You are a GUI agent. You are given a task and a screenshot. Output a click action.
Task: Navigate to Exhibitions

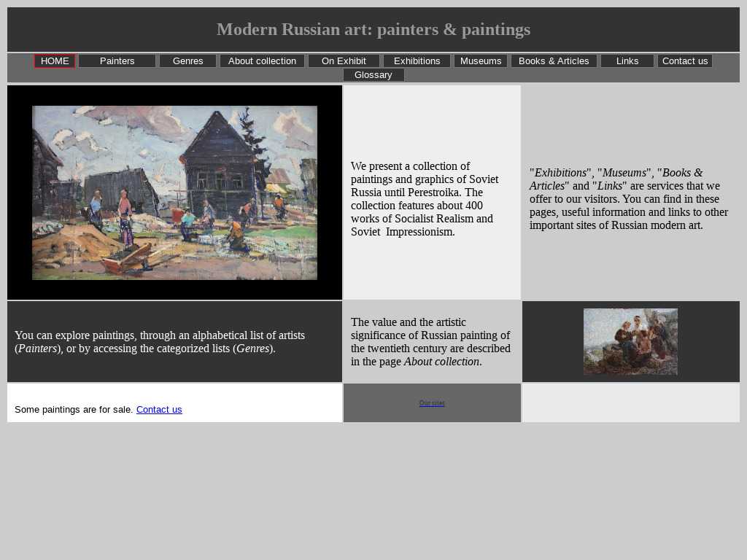(x=417, y=61)
